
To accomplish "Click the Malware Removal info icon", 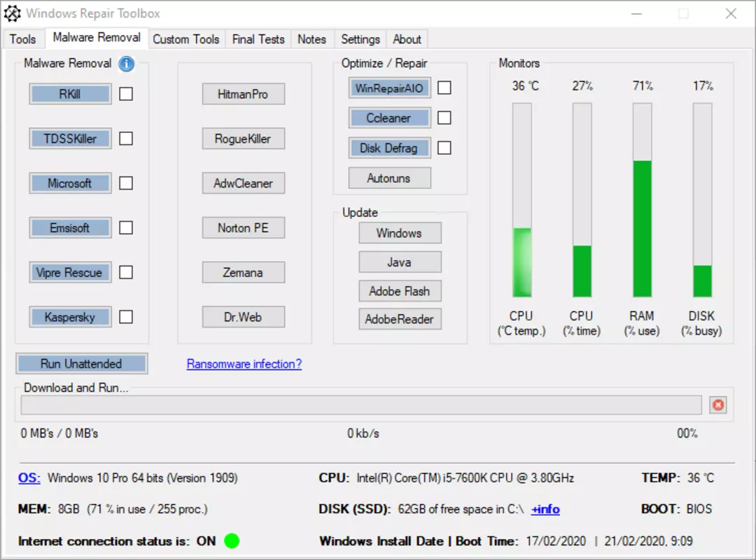I will 126,64.
